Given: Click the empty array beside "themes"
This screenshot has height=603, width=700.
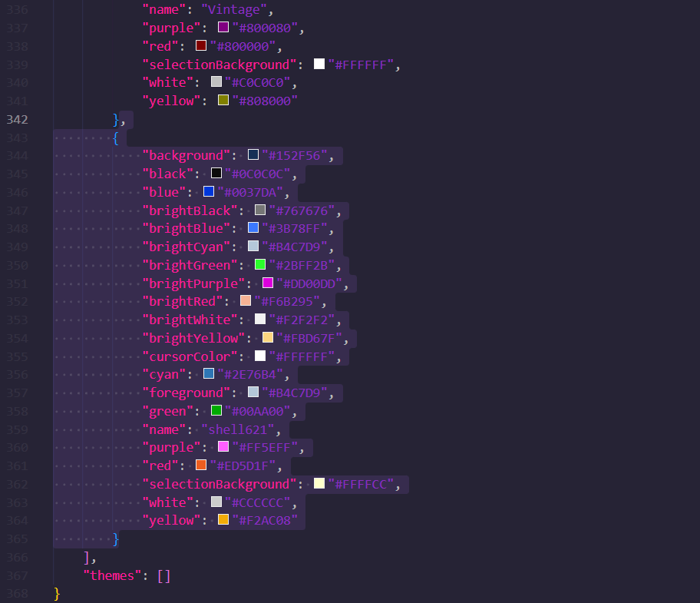Looking at the screenshot, I should click(x=163, y=575).
